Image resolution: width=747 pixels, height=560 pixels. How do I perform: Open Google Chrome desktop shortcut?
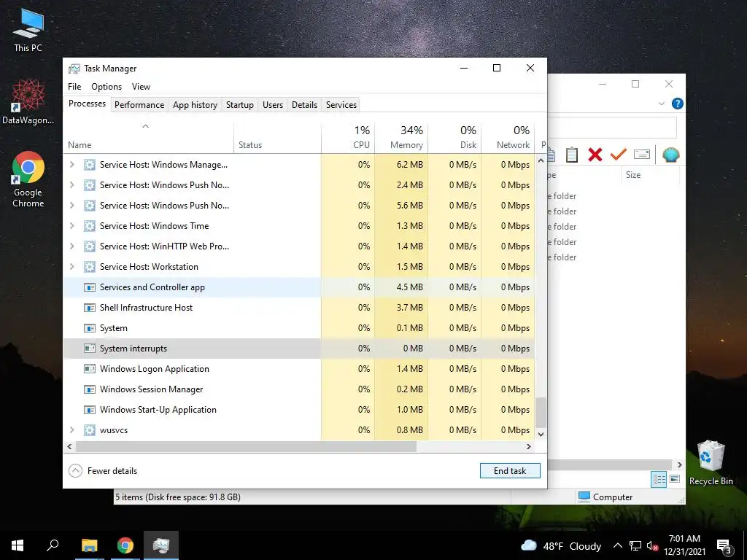(x=28, y=179)
